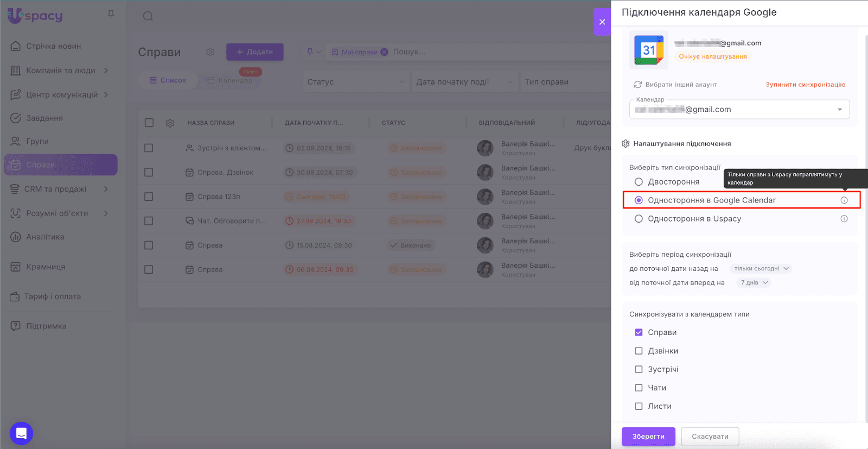Click the Зберегти button
The height and width of the screenshot is (449, 868).
[648, 437]
